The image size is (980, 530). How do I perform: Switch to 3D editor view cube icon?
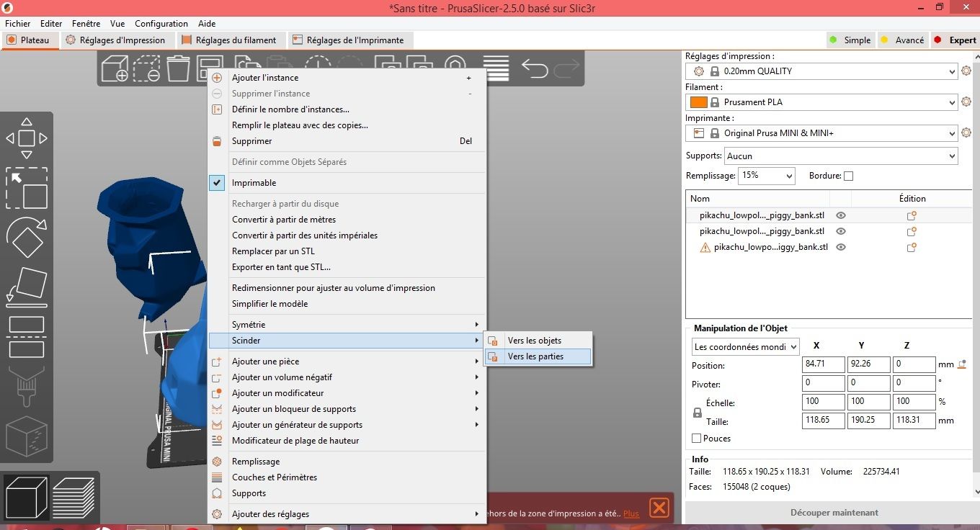(26, 496)
